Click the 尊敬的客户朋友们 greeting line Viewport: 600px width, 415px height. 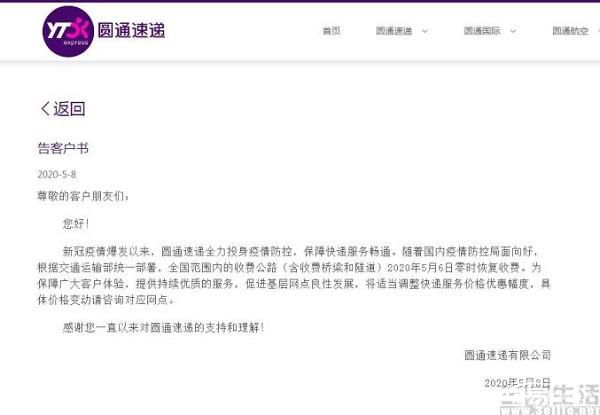tap(83, 196)
